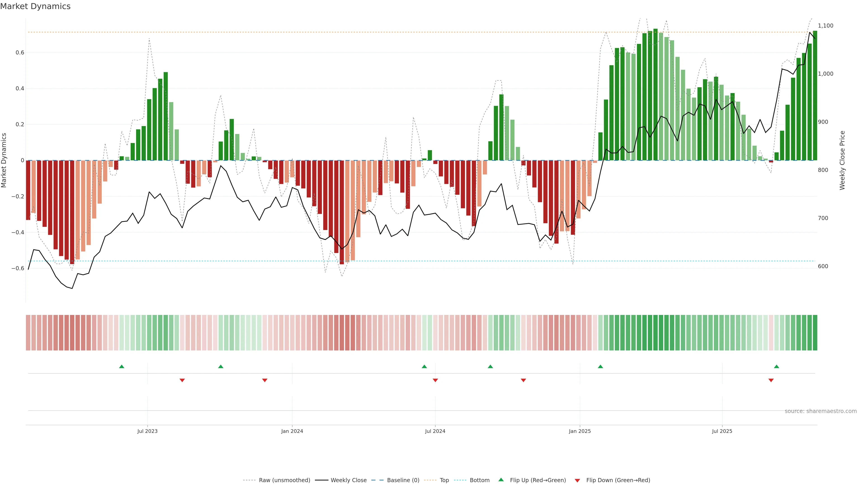The width and height of the screenshot is (868, 488).
Task: Toggle the Top legend entry
Action: [x=444, y=480]
